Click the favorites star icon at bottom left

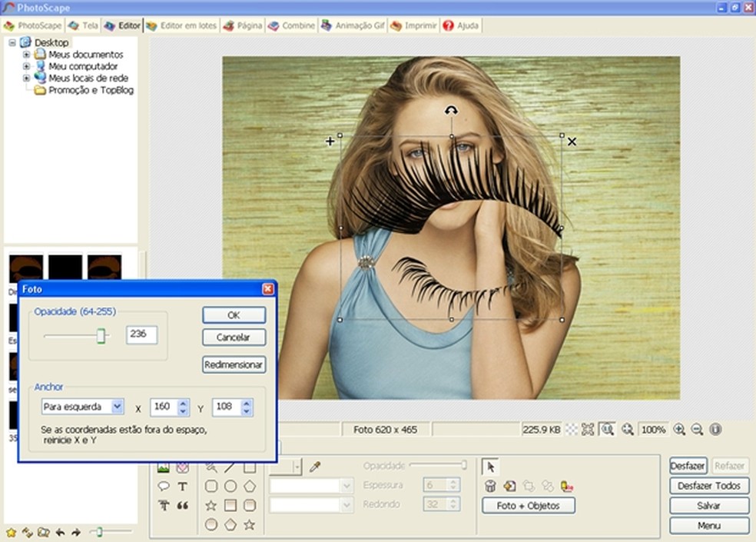11,532
